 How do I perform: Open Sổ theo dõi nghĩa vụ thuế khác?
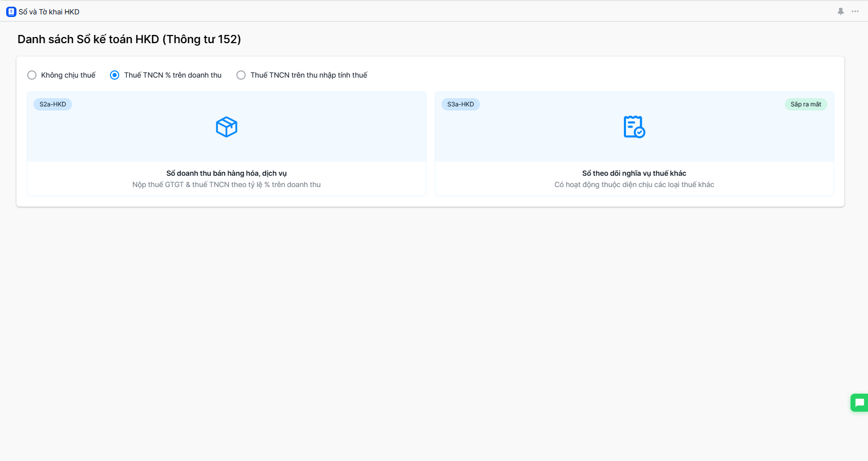(x=634, y=173)
